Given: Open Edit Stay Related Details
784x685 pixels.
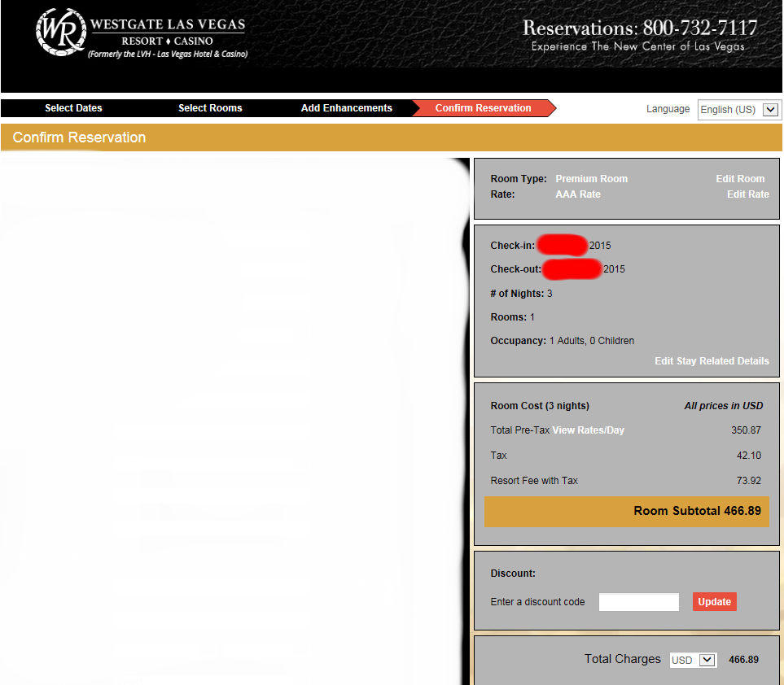Looking at the screenshot, I should pyautogui.click(x=712, y=361).
